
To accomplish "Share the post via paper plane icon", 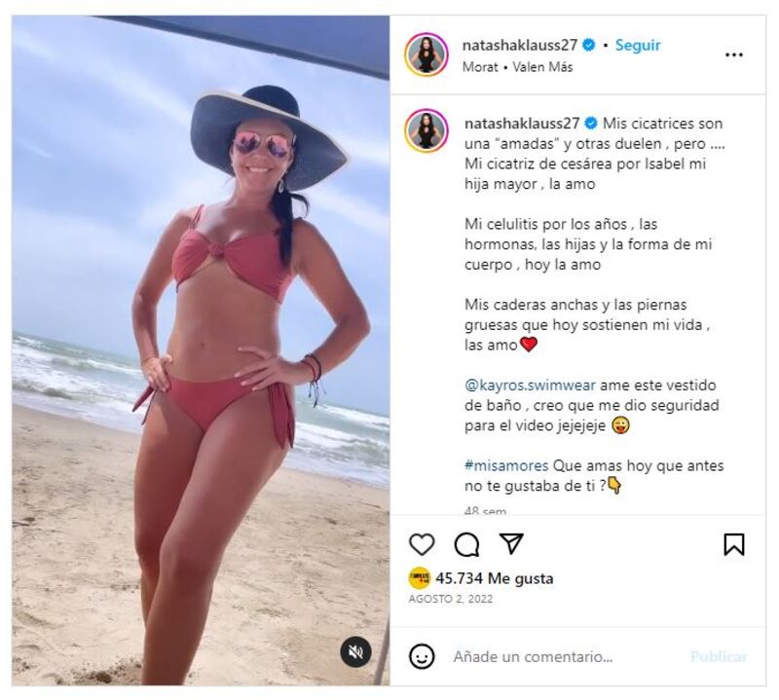I will click(x=511, y=543).
